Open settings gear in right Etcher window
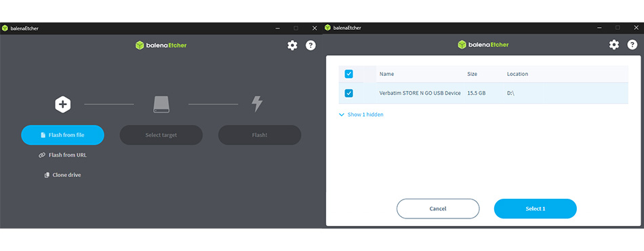Screen dimensions: 644x251 coord(614,45)
